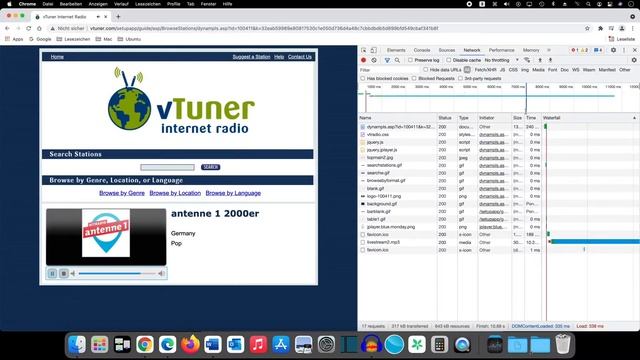The width and height of the screenshot is (640, 360).
Task: Open DevTools customize menu (three dots)
Action: coord(624,50)
